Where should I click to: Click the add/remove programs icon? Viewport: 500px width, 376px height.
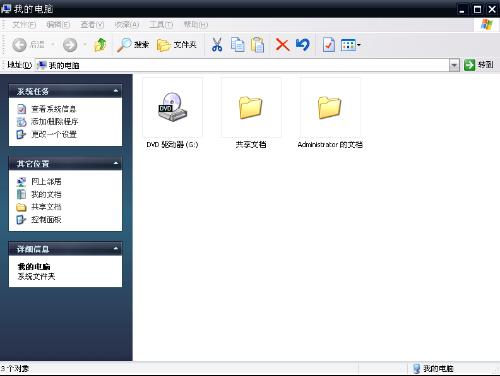click(x=21, y=122)
